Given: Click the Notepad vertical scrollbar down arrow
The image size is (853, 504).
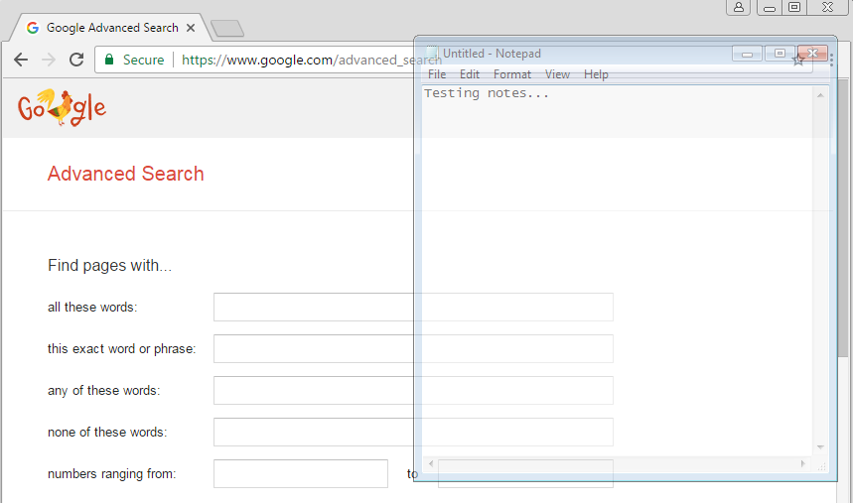Looking at the screenshot, I should (820, 447).
